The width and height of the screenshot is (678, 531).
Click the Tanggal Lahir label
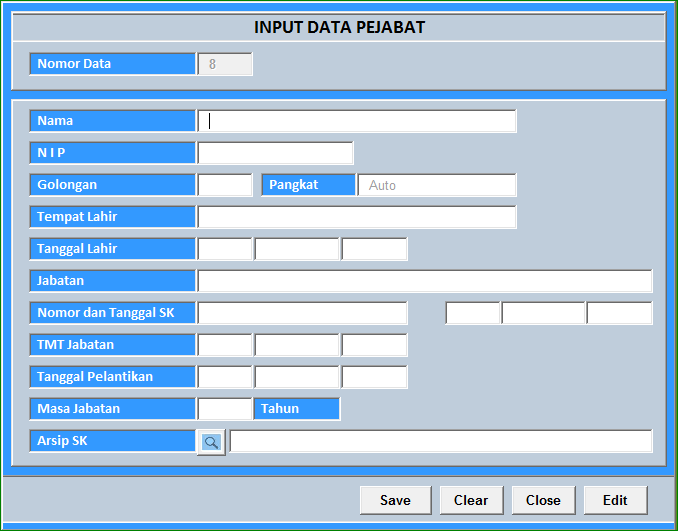tap(112, 249)
